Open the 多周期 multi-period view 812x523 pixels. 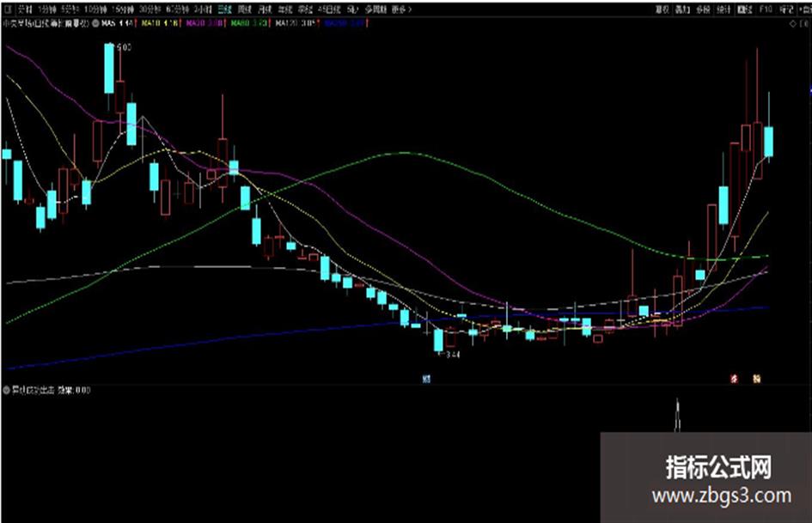point(375,9)
